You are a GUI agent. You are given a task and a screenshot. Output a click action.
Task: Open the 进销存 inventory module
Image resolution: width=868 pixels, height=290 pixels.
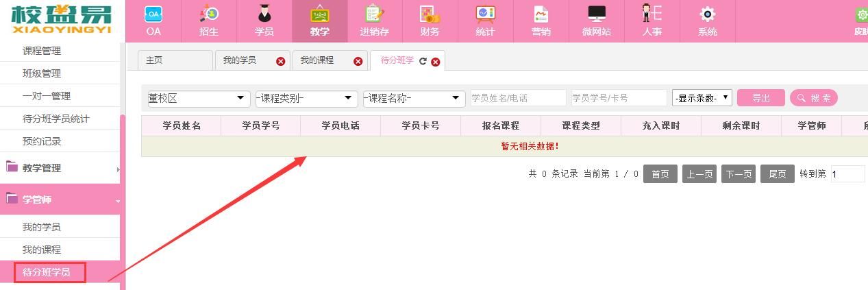374,21
